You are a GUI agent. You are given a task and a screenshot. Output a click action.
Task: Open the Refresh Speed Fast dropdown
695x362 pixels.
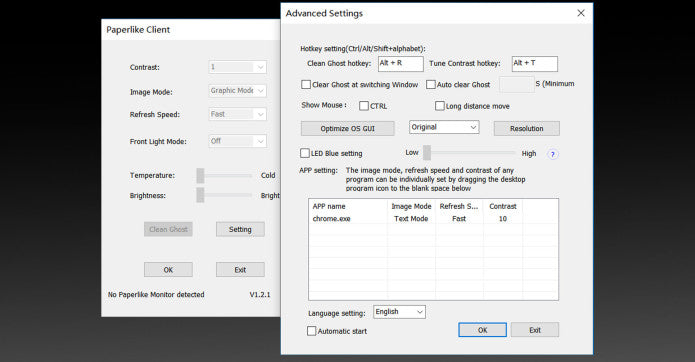238,114
